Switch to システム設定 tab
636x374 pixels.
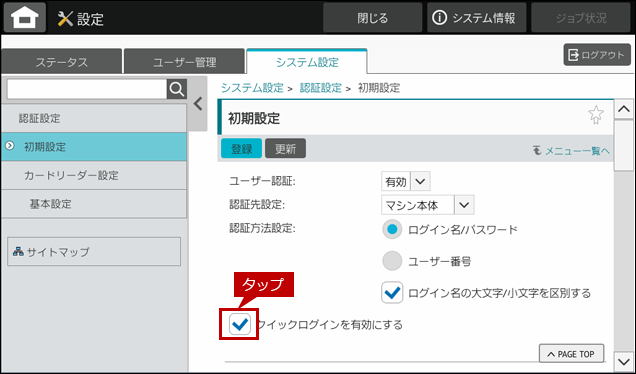tap(307, 62)
